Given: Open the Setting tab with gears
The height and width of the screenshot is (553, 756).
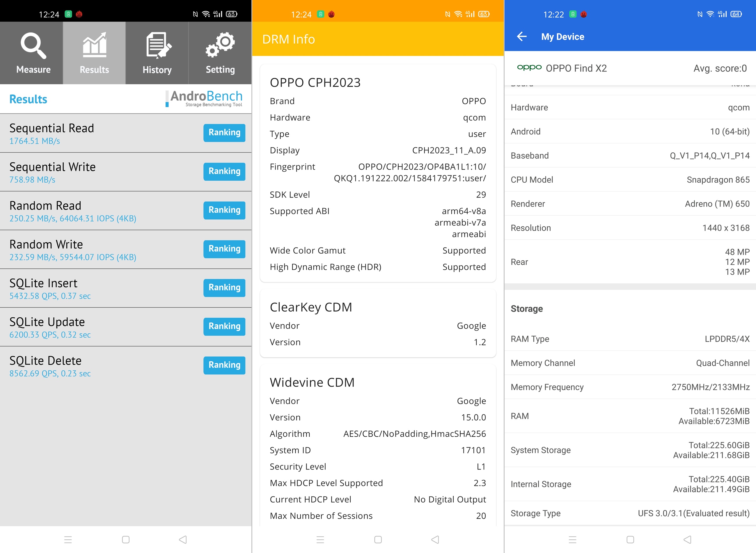Looking at the screenshot, I should coord(220,53).
